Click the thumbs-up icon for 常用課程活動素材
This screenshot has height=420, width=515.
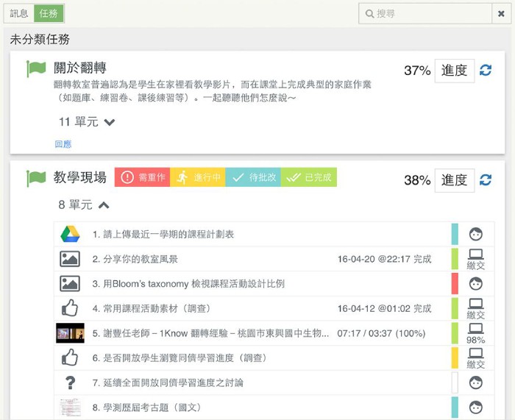click(x=70, y=308)
